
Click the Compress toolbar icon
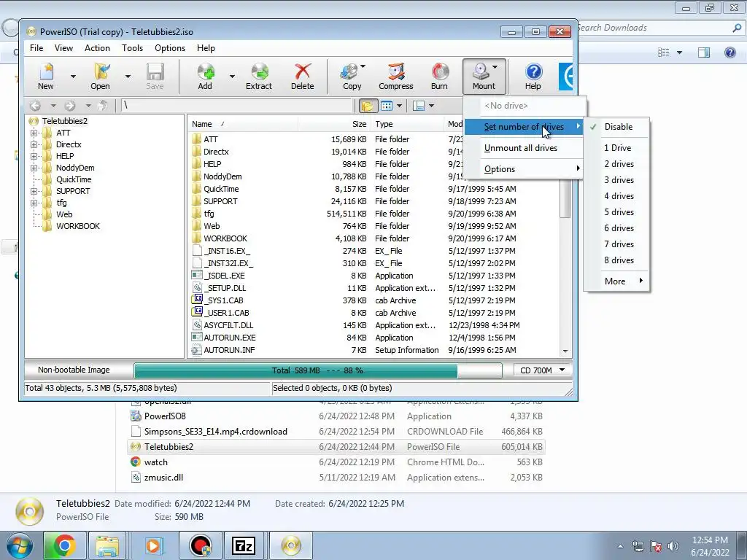(396, 76)
